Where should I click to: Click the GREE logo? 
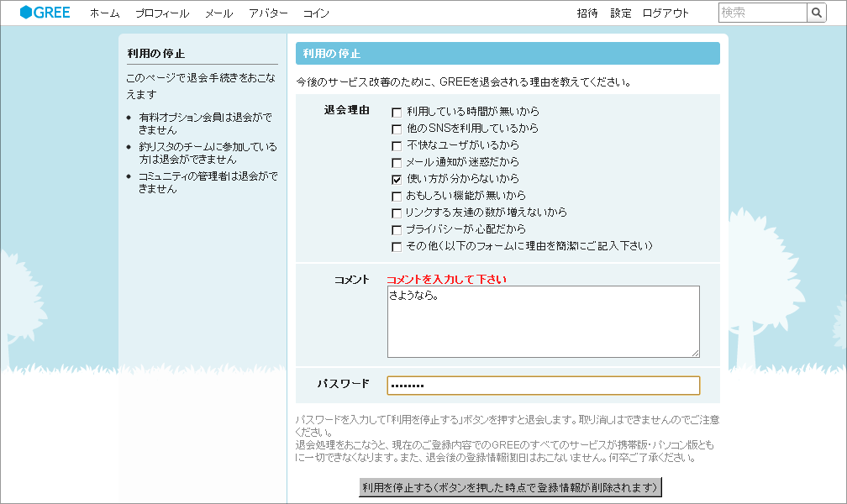(45, 13)
